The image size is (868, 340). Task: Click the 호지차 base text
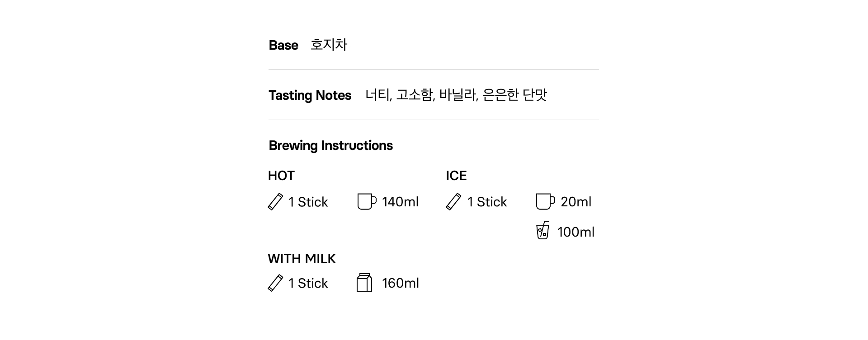click(329, 45)
